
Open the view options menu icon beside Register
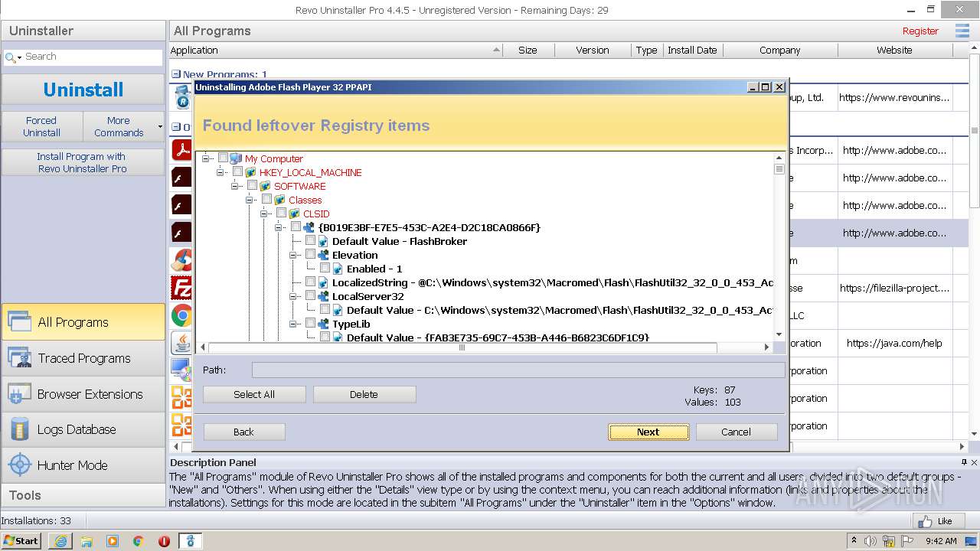[x=962, y=31]
